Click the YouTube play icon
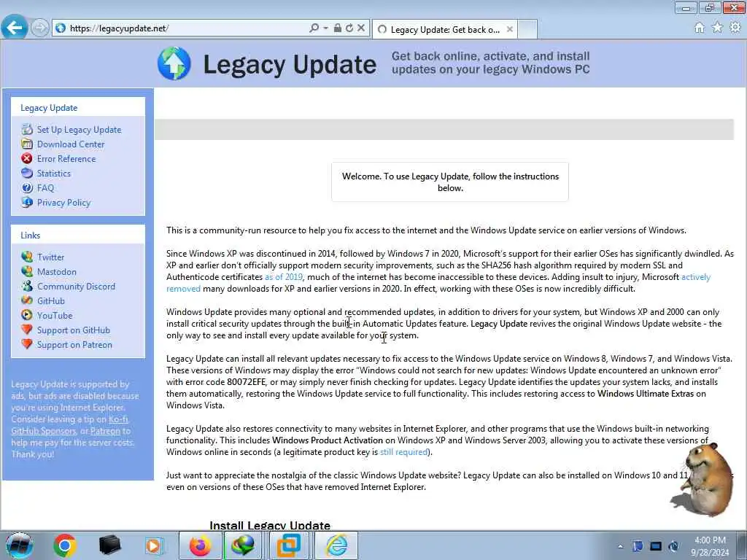Viewport: 747px width, 560px height. click(x=27, y=315)
